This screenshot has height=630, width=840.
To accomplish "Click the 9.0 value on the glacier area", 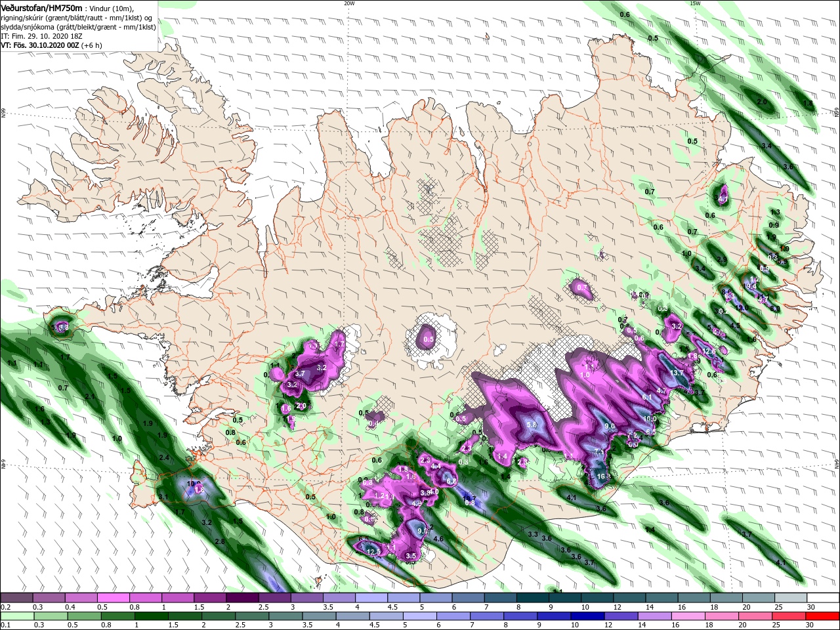I will point(610,426).
